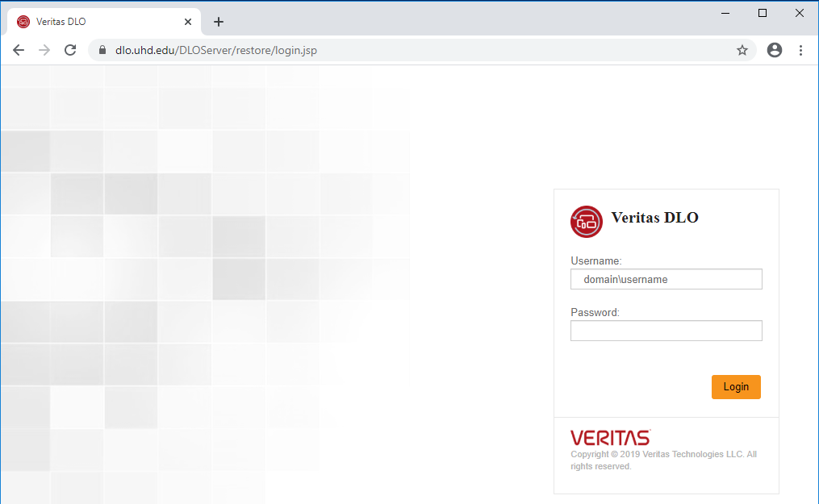Click the browser forward arrow
This screenshot has width=819, height=504.
tap(44, 50)
